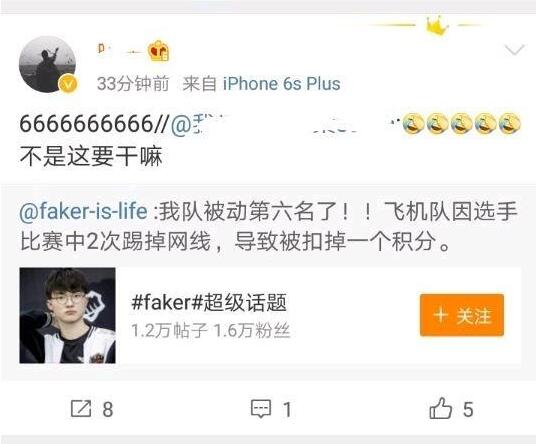Tap the crown membership badge beside username
Image resolution: width=536 pixels, height=444 pixels.
tap(158, 51)
